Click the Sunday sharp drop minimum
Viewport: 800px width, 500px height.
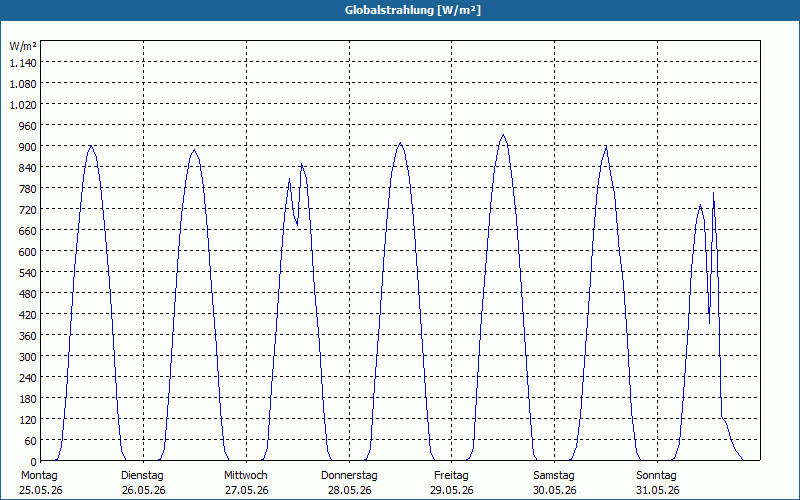coord(709,323)
